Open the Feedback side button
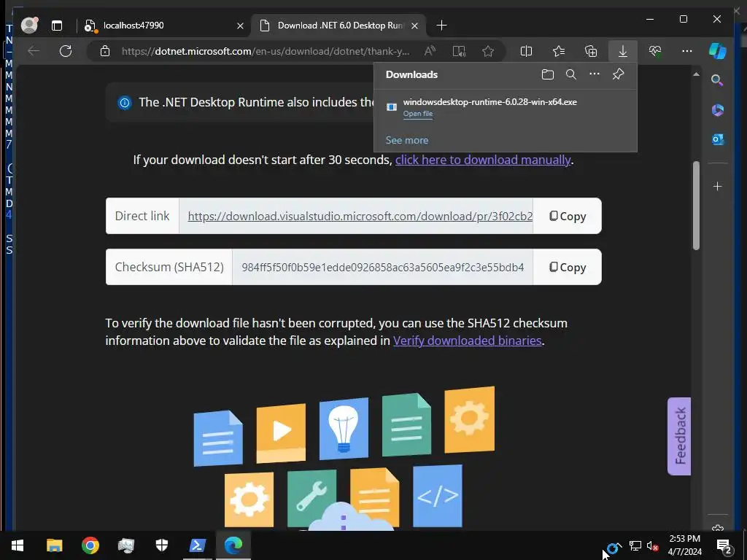Viewport: 747px width, 560px height. pyautogui.click(x=679, y=436)
